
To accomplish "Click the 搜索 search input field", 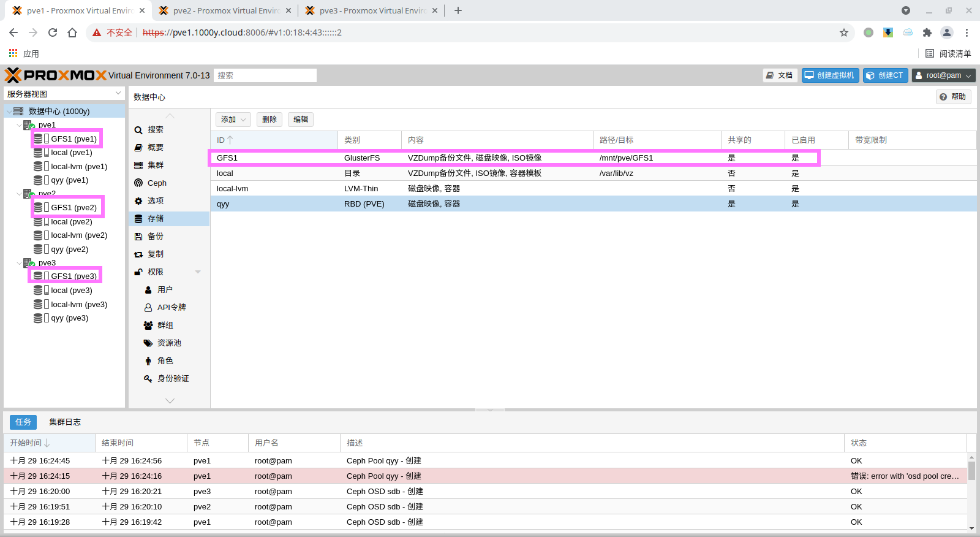I will click(x=265, y=75).
